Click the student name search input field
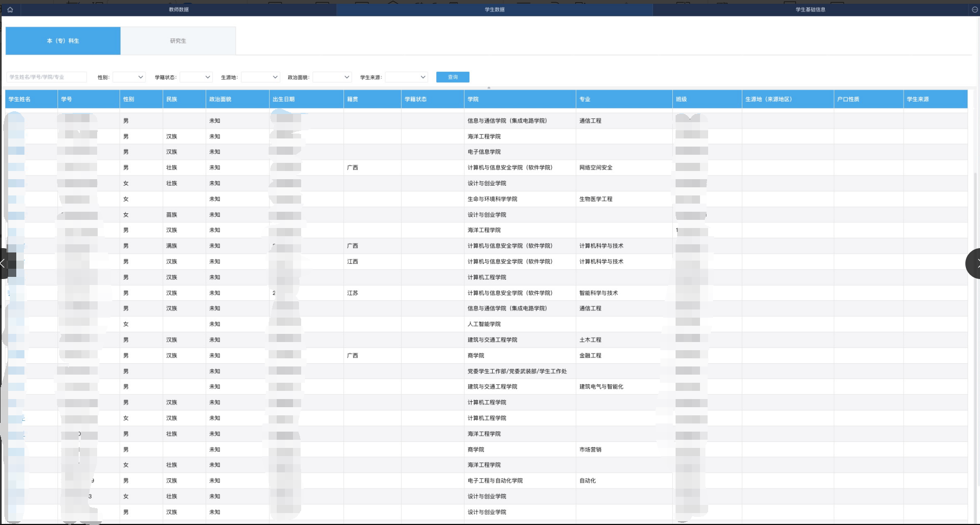Image resolution: width=980 pixels, height=525 pixels. tap(47, 77)
